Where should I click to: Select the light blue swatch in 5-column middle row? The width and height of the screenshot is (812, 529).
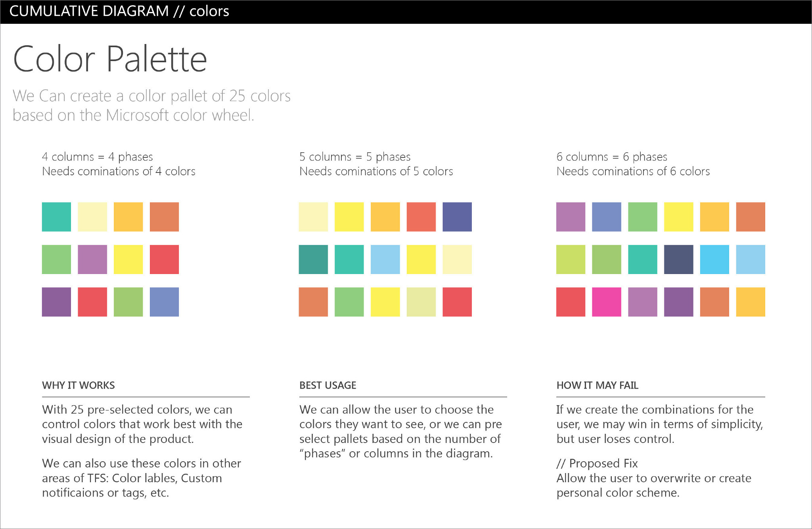pos(385,259)
